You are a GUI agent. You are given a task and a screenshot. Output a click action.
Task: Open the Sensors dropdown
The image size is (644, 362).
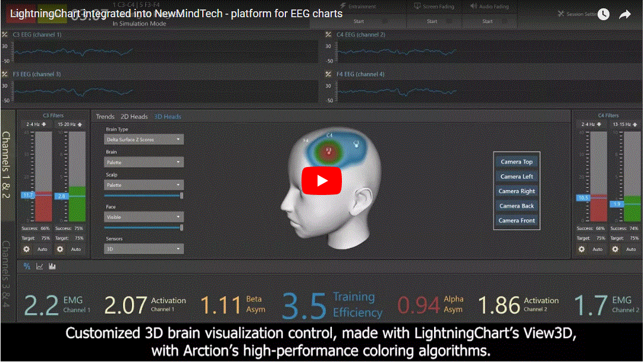(143, 248)
